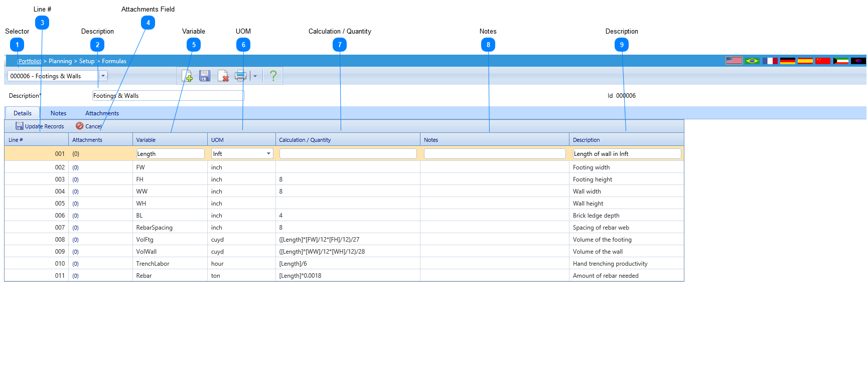The width and height of the screenshot is (868, 380).
Task: Select the RebarSpacing variable cell
Action: (170, 228)
